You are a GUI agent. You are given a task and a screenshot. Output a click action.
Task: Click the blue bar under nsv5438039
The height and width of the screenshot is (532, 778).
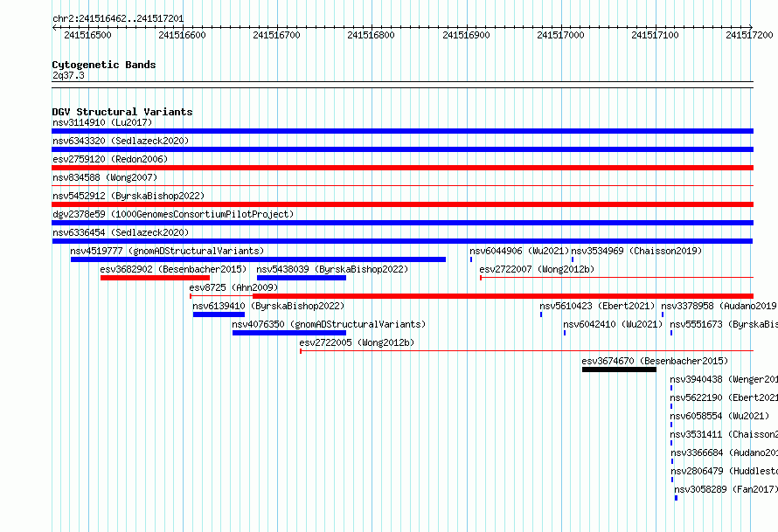click(302, 278)
